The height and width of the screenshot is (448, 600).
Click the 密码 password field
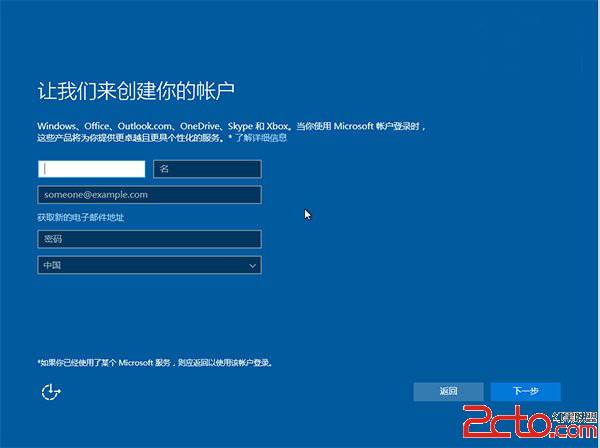click(150, 239)
